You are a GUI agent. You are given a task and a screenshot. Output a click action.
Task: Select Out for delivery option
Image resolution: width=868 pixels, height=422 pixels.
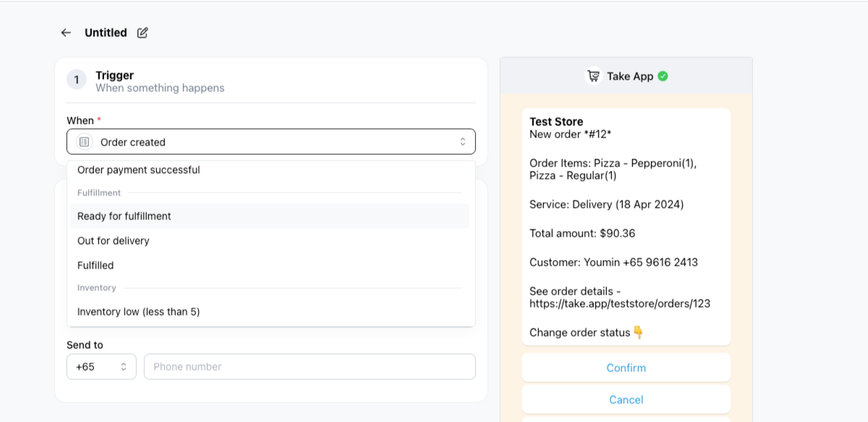270,241
